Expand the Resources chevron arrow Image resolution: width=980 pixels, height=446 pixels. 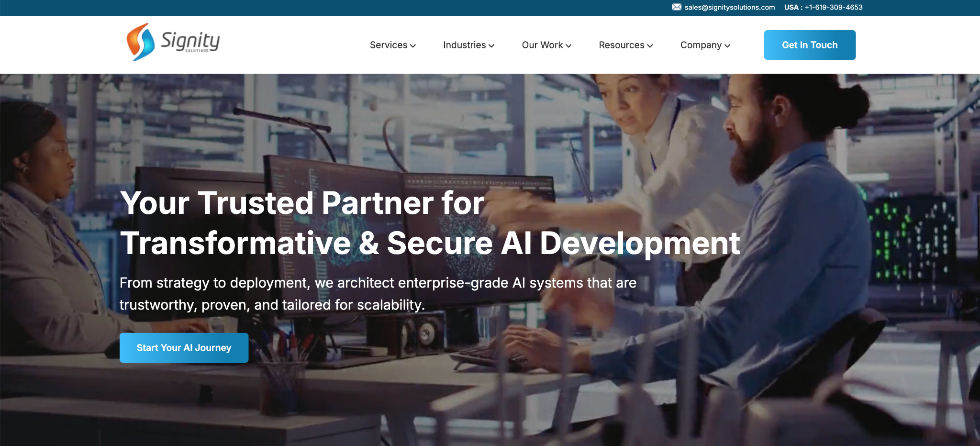(x=650, y=46)
